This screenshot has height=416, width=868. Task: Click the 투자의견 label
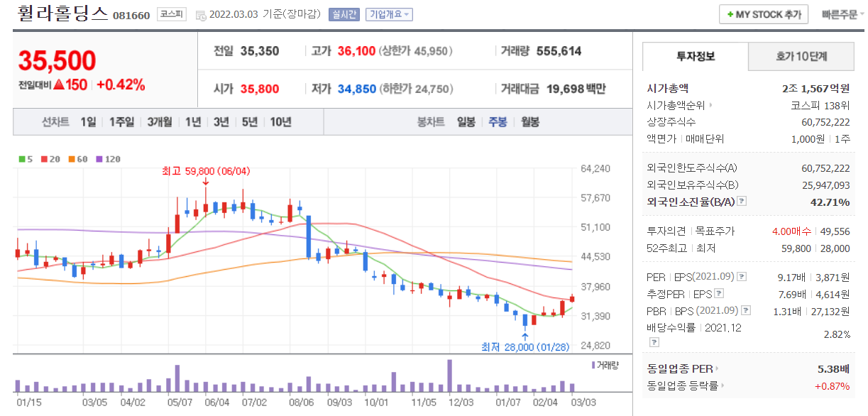coord(666,231)
